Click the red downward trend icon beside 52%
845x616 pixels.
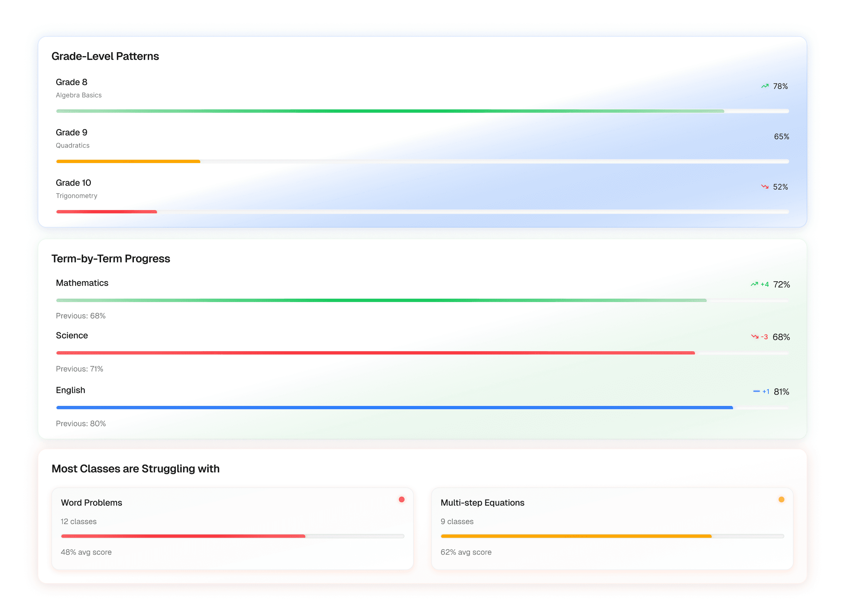coord(764,187)
